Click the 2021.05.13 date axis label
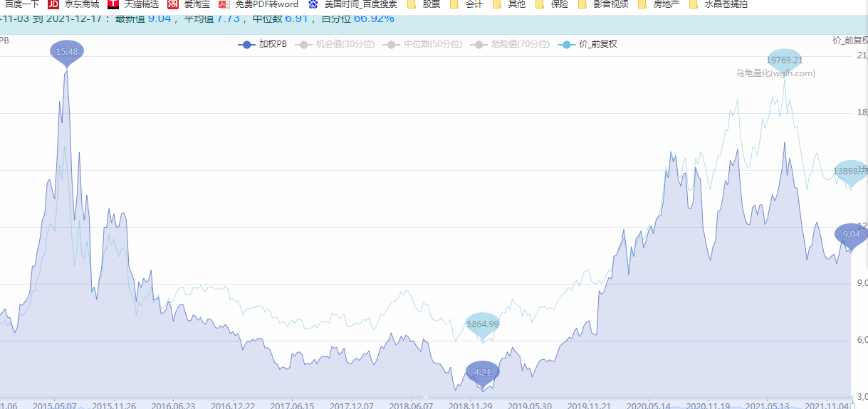Screen dimensions: 868x409 [x=767, y=405]
